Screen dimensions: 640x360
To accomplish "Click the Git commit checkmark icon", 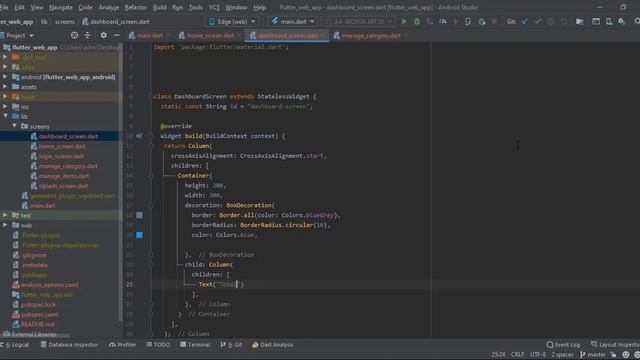I will click(x=538, y=22).
